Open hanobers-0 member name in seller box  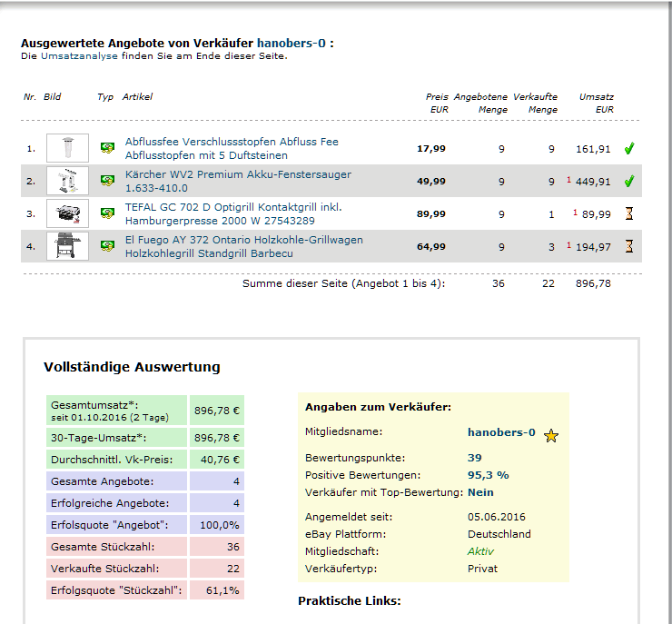point(501,432)
